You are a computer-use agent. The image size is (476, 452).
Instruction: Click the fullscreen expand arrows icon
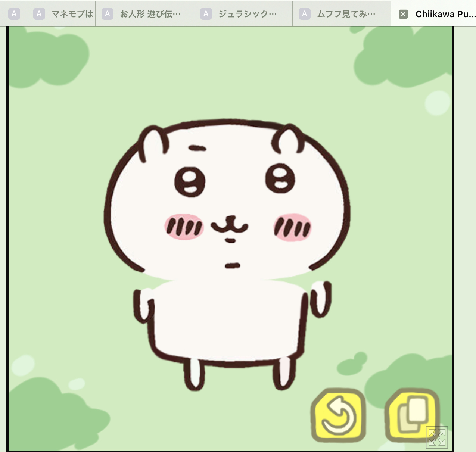(437, 437)
